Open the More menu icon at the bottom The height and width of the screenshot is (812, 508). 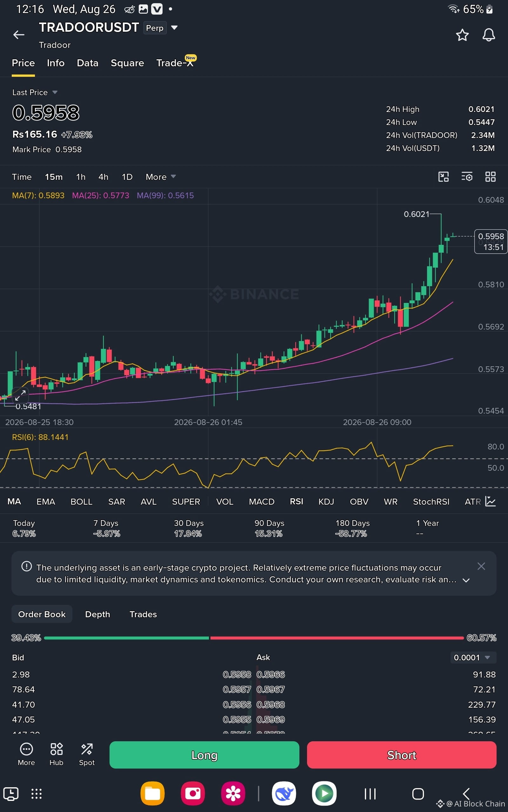tap(26, 754)
